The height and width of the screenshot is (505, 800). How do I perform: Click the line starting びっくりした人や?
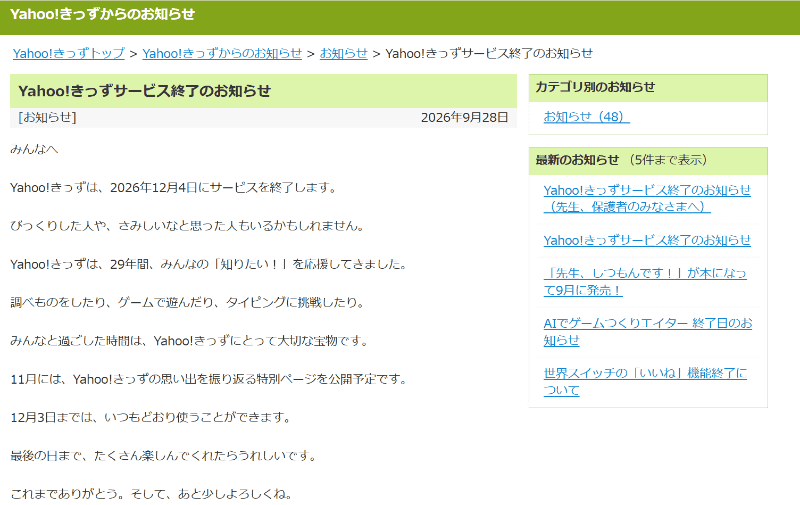tap(187, 226)
